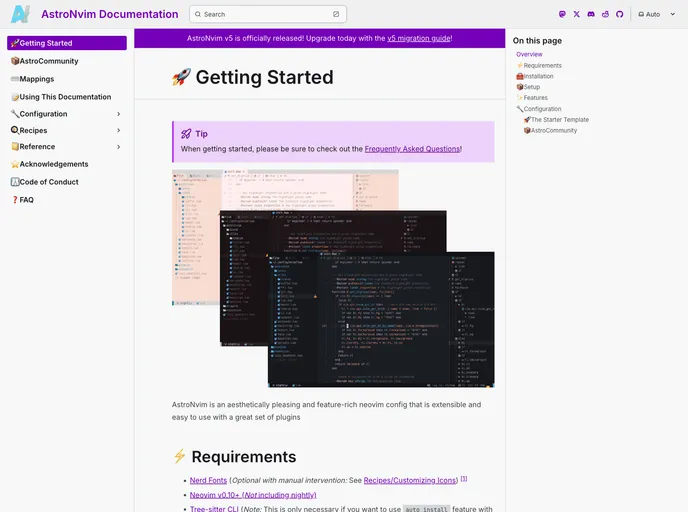The height and width of the screenshot is (512, 688).
Task: Expand the Recipes sidebar section
Action: pyautogui.click(x=118, y=130)
